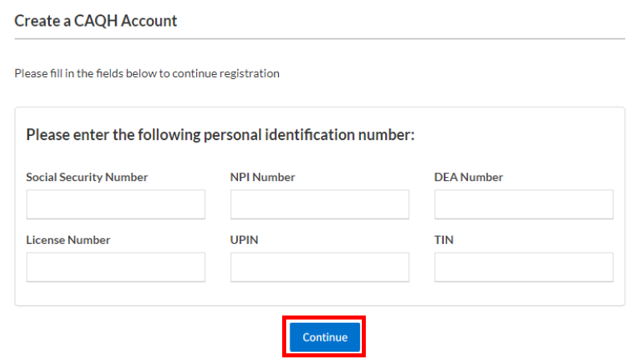Select the DEA Number input field
This screenshot has height=363, width=644.
click(523, 204)
